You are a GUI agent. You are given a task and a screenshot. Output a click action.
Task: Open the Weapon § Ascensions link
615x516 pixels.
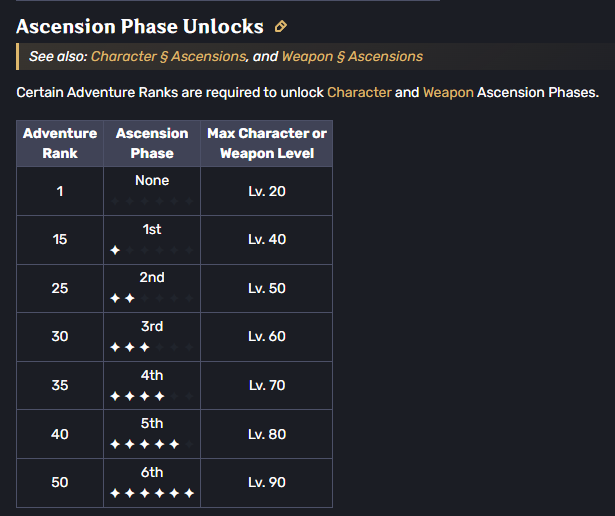352,56
